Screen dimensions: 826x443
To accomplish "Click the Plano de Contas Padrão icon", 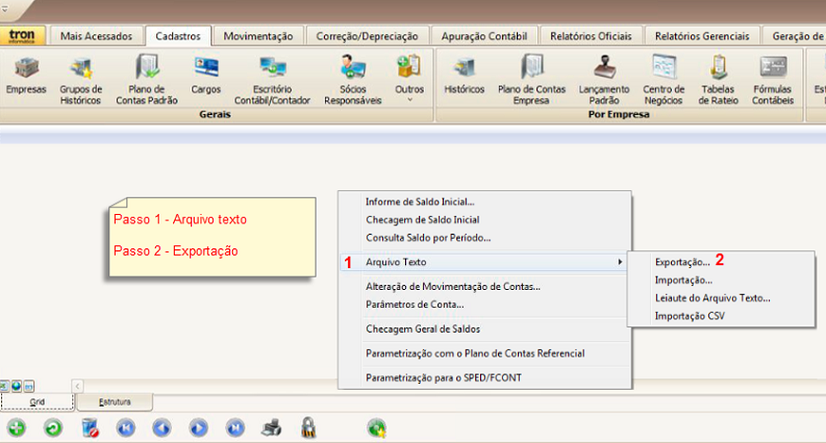I will (x=146, y=74).
